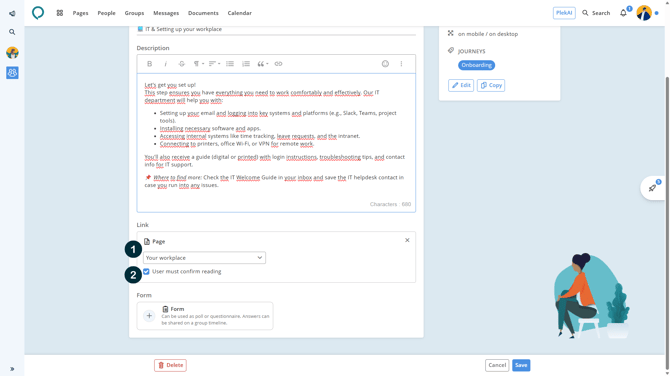Viewport: 670px width, 376px height.
Task: Click the title field IT & Setting up your workplace
Action: (276, 29)
